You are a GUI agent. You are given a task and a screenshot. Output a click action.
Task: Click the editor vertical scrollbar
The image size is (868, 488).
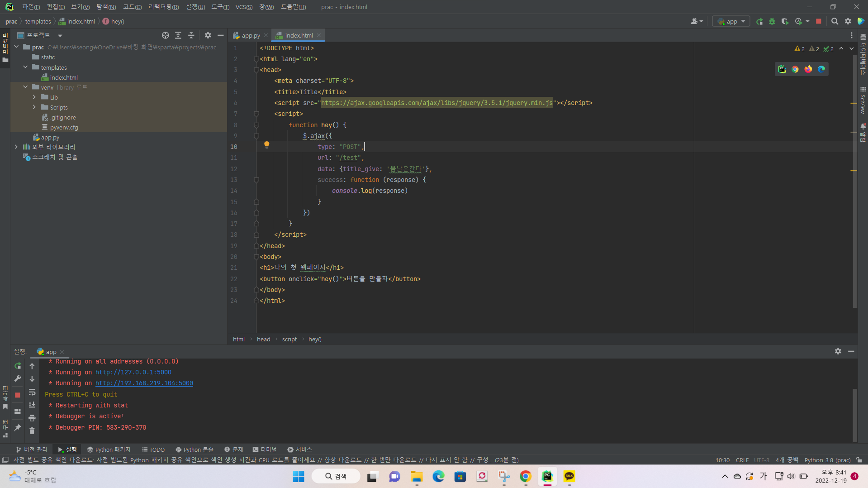(x=854, y=181)
